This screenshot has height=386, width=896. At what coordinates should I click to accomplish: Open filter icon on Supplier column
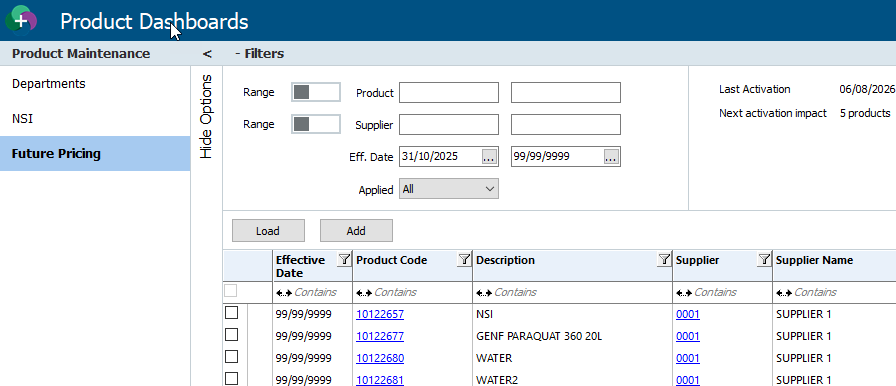point(764,260)
